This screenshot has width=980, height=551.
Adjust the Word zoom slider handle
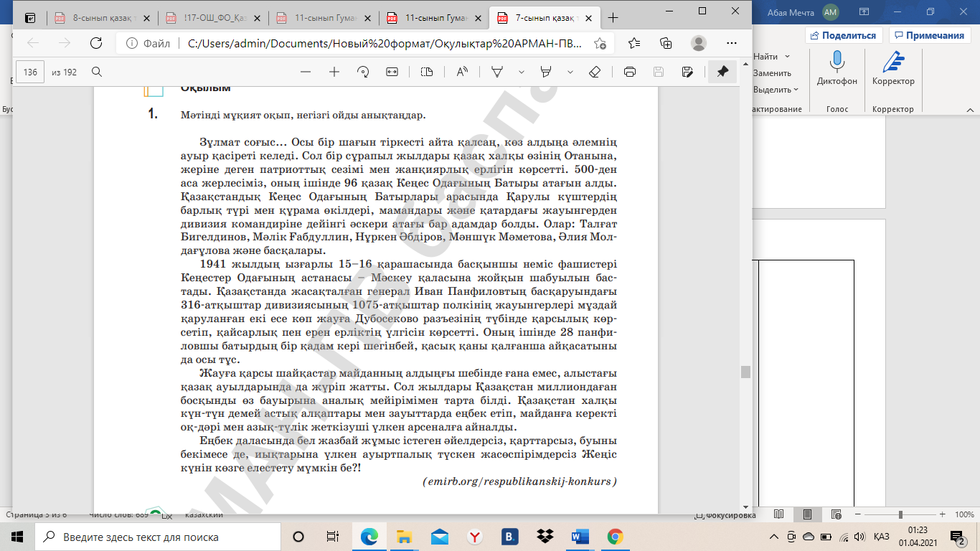pyautogui.click(x=900, y=514)
